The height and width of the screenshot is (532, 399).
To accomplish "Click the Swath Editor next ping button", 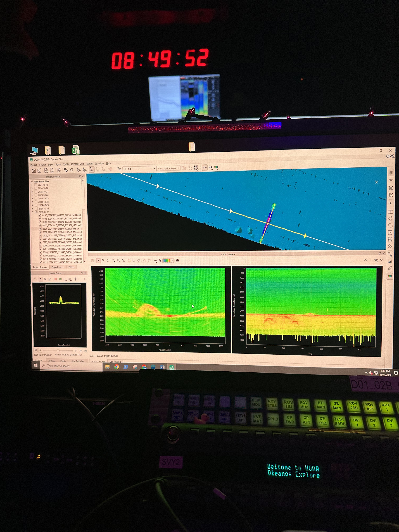I will (x=76, y=351).
